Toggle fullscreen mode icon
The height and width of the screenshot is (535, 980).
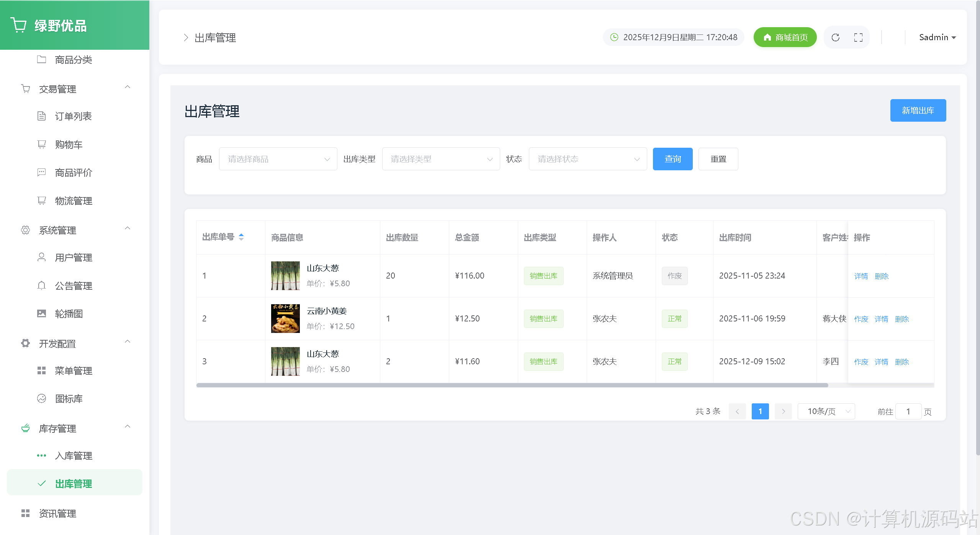[858, 38]
